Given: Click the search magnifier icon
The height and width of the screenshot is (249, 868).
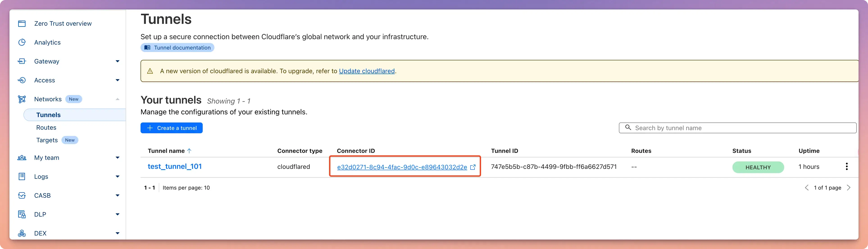Looking at the screenshot, I should pos(628,127).
